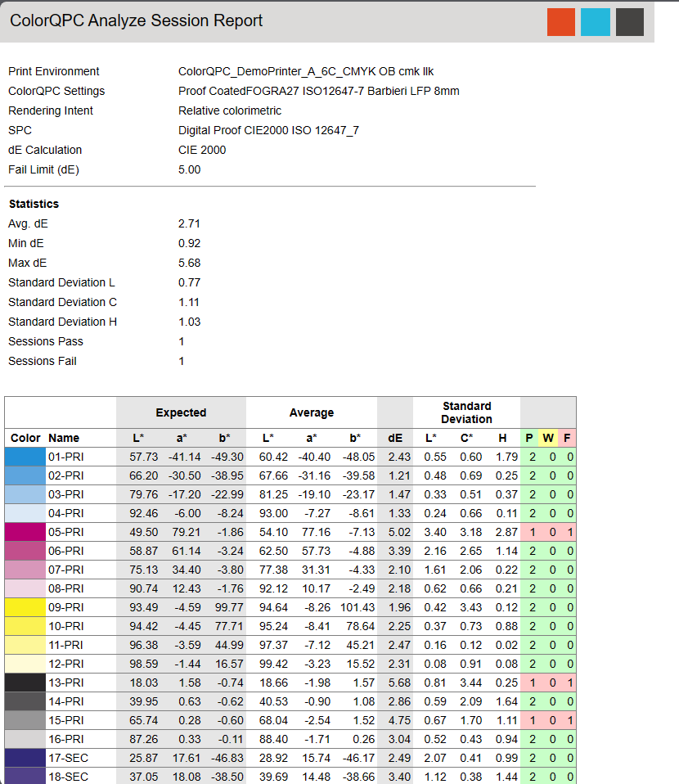This screenshot has height=784, width=679.
Task: Click the 02-PRI row name
Action: [x=66, y=476]
